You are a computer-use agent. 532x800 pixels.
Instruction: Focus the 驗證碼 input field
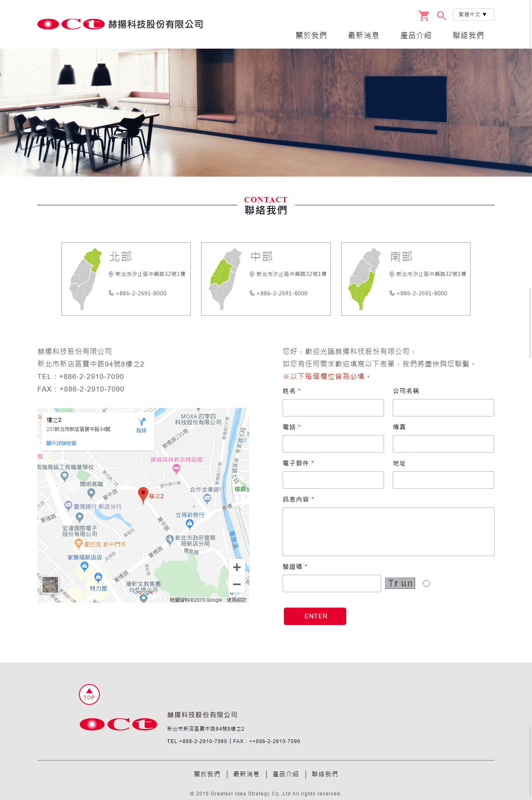332,583
